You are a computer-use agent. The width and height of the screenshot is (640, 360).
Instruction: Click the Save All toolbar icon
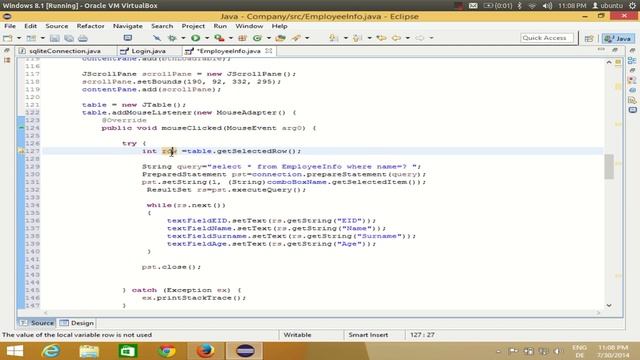coord(69,38)
